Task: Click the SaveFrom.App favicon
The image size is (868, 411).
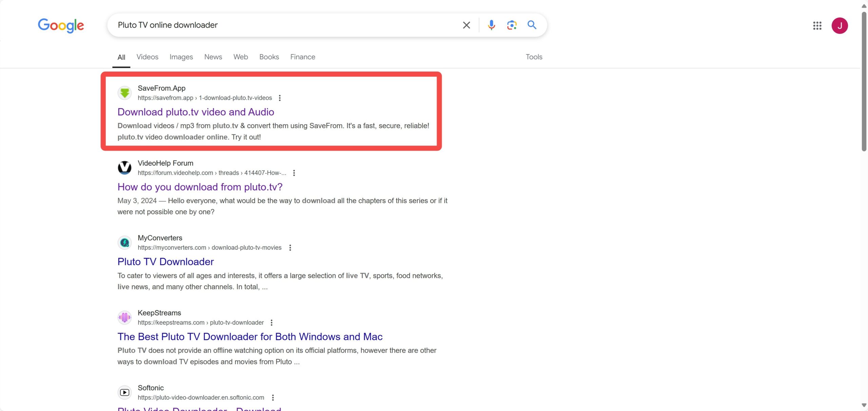Action: click(124, 93)
